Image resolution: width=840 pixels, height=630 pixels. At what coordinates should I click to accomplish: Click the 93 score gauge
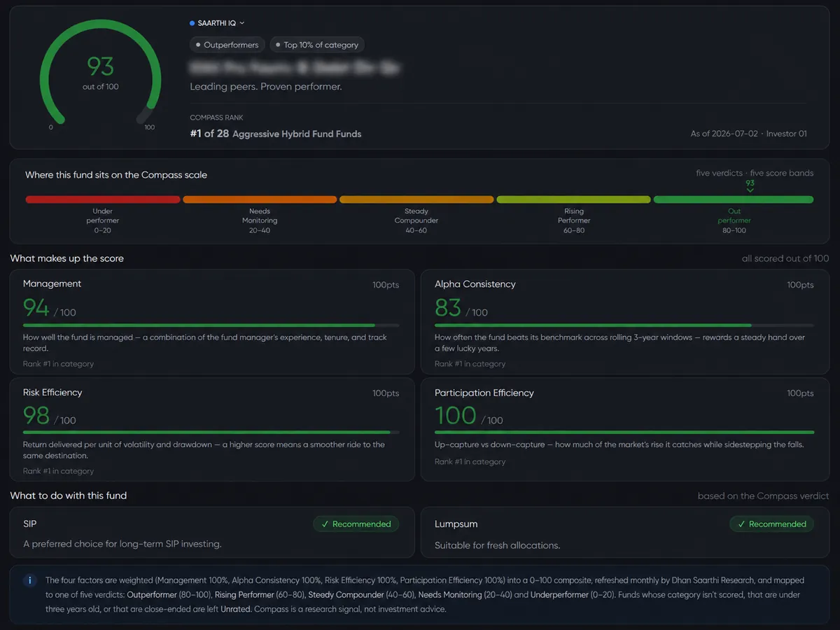100,76
